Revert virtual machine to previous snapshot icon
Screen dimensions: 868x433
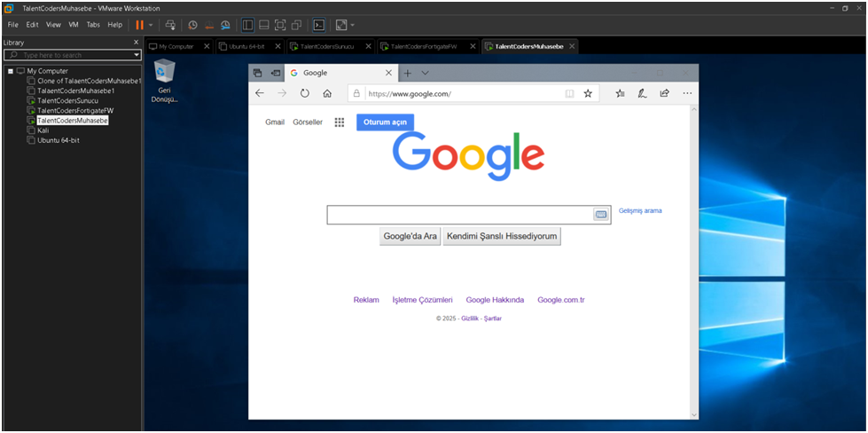point(208,25)
